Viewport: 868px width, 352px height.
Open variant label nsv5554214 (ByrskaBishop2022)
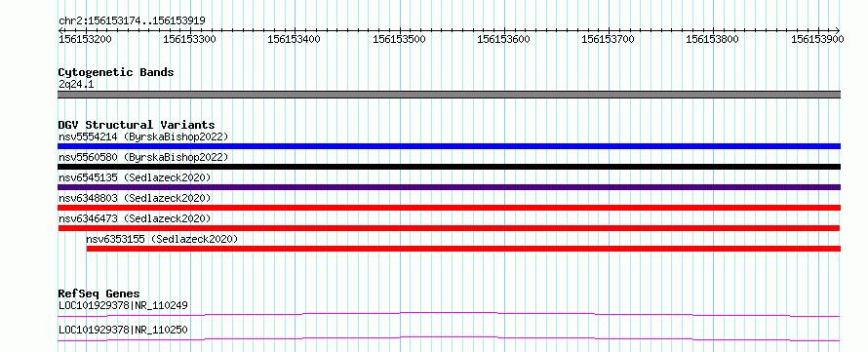pos(143,137)
